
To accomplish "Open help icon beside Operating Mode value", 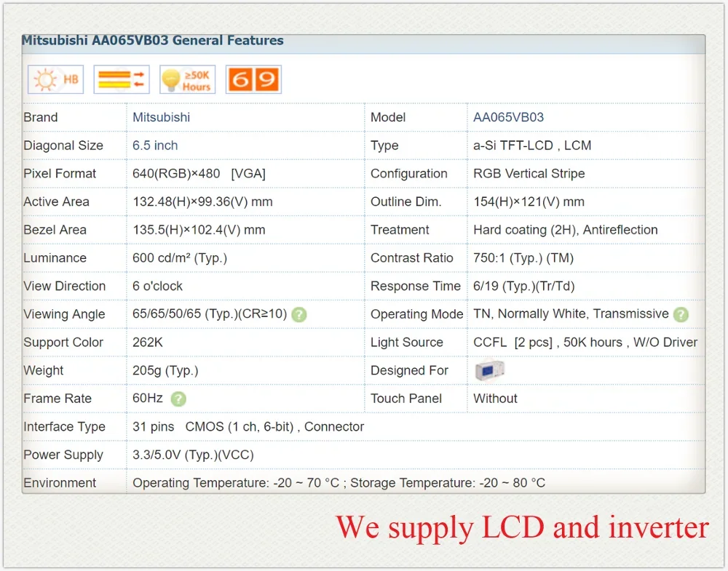I will coord(681,314).
